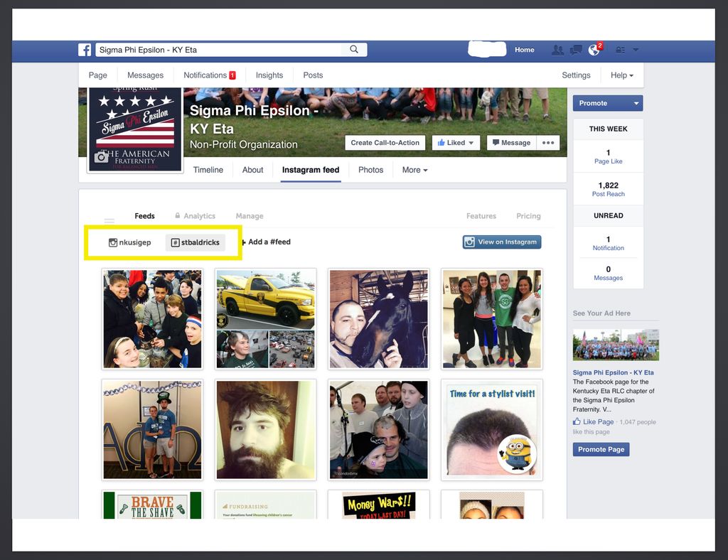
Task: Click the thumbs-up icon on Like Page
Action: pyautogui.click(x=577, y=421)
